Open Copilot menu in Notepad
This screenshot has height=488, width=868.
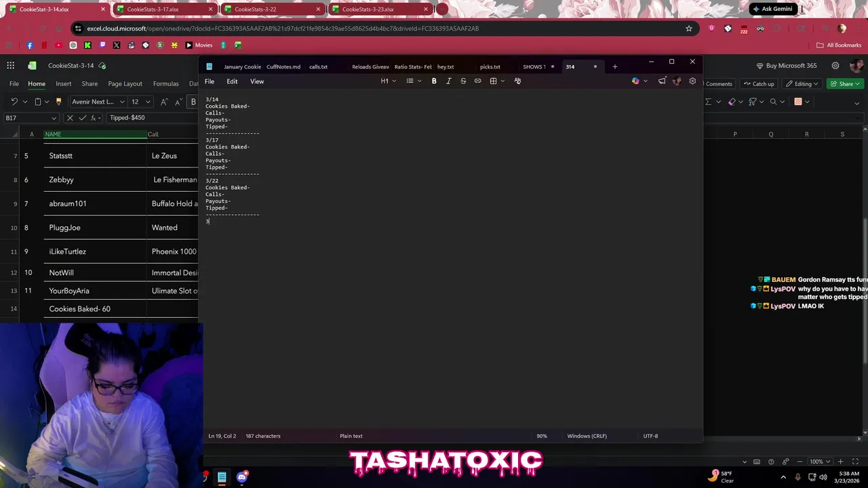639,81
